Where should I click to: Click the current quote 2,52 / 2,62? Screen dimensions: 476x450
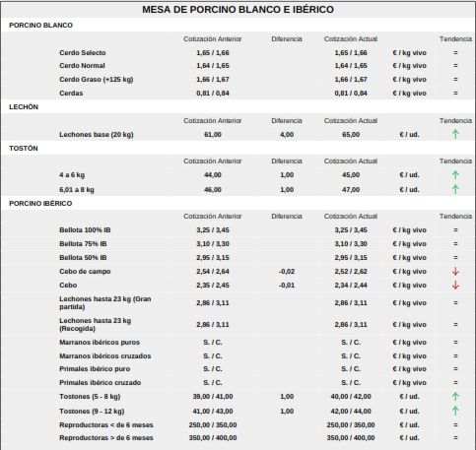tap(351, 272)
